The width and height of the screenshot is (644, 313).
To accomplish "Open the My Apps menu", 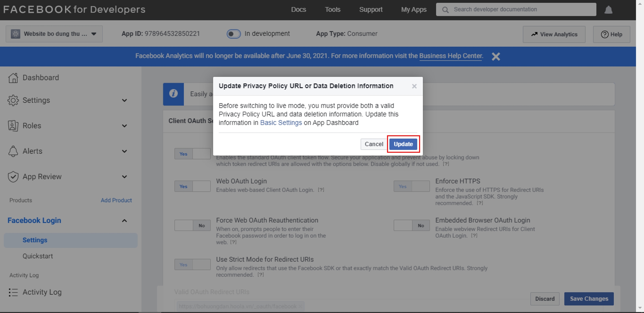I will 414,10.
